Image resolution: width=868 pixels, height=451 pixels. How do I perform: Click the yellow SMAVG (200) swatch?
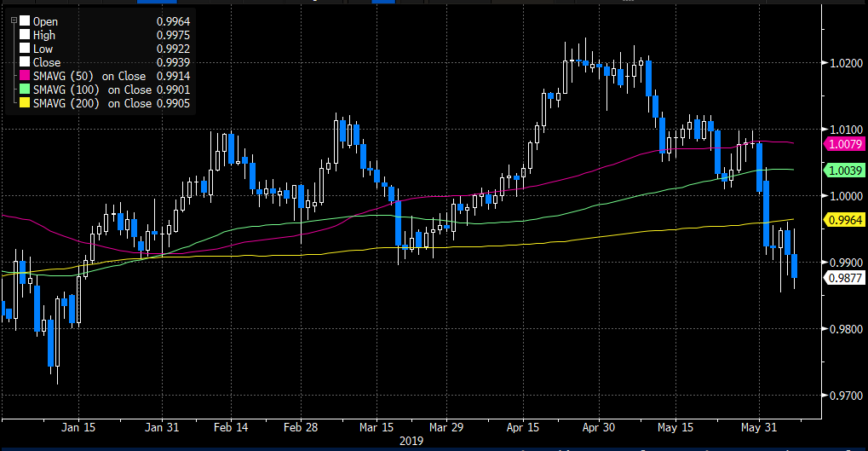point(25,103)
